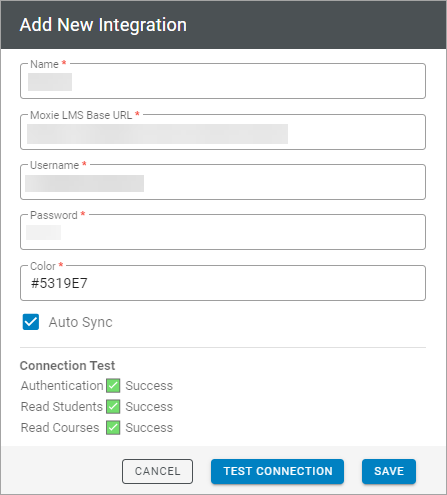Click the Auto Sync label text

pos(81,322)
